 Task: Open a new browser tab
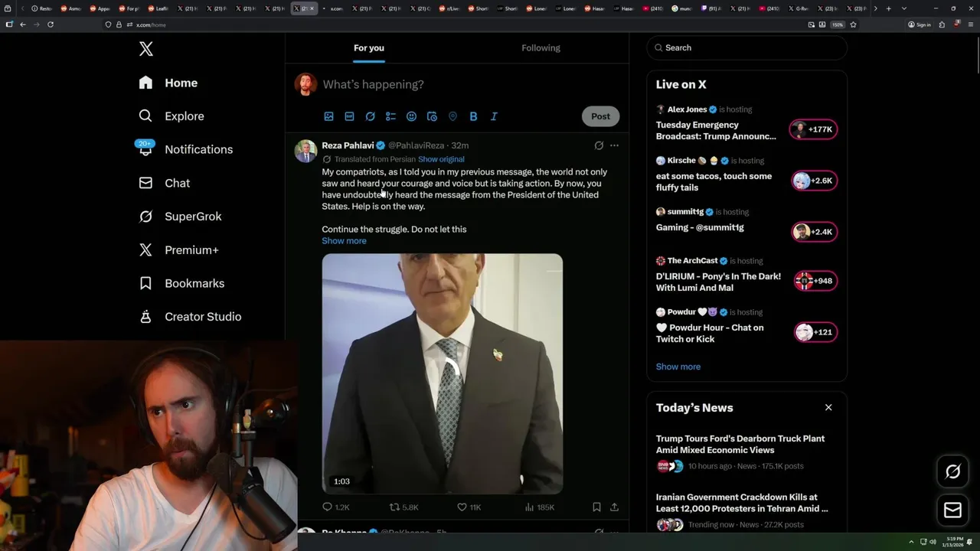(888, 8)
